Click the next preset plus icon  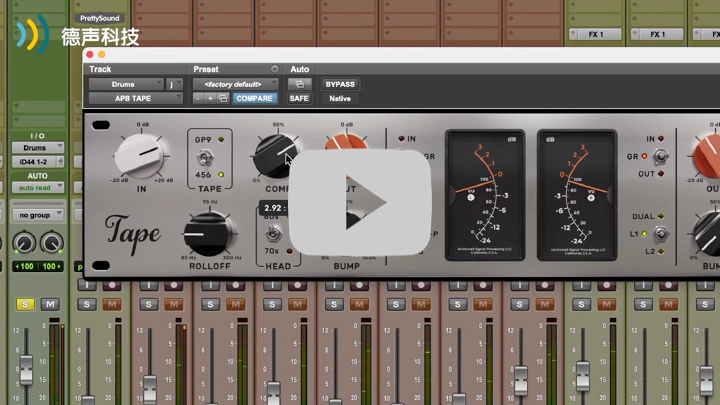click(210, 98)
